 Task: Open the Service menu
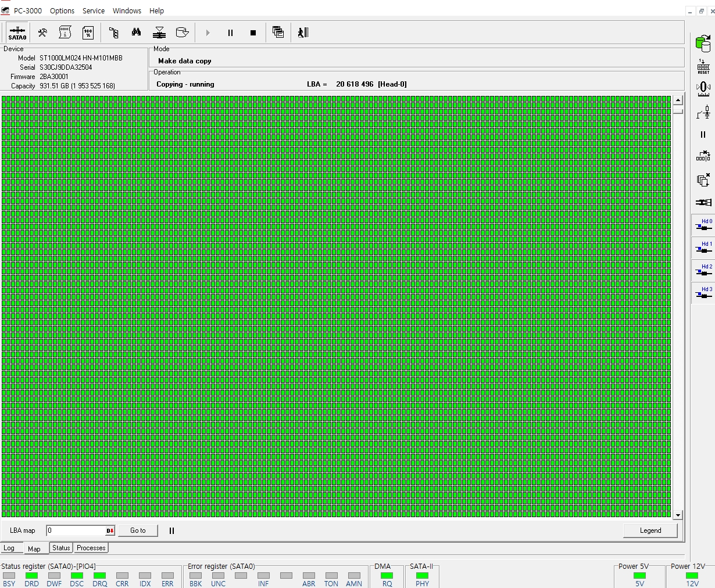click(x=94, y=10)
